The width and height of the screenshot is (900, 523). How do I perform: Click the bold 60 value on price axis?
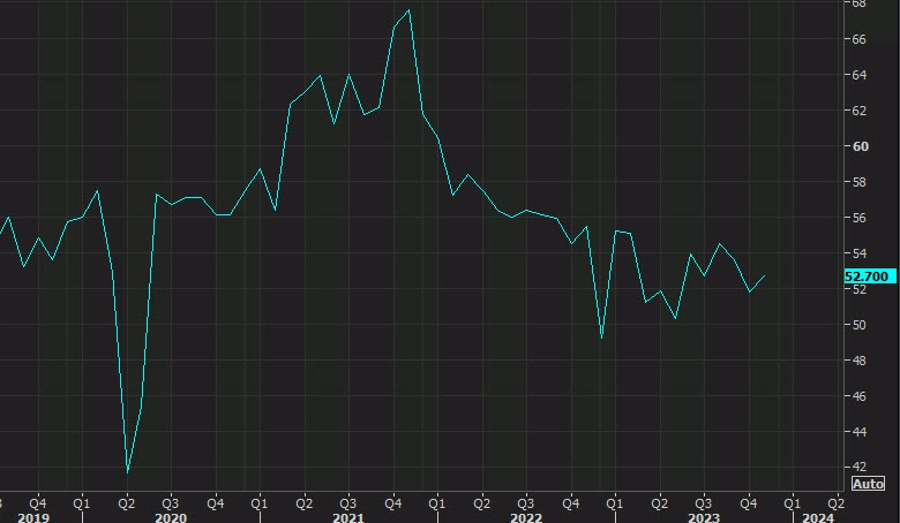tap(860, 146)
